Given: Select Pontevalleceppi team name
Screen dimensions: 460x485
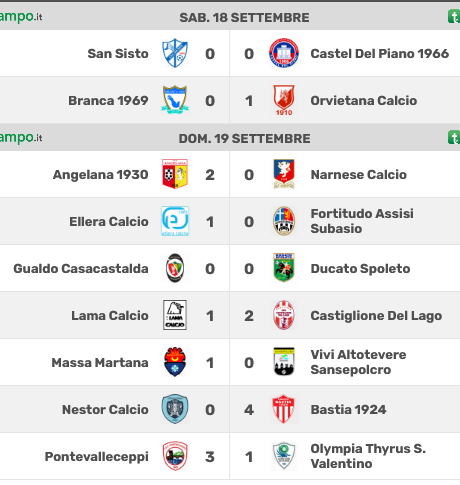Looking at the screenshot, I should pos(97,457).
